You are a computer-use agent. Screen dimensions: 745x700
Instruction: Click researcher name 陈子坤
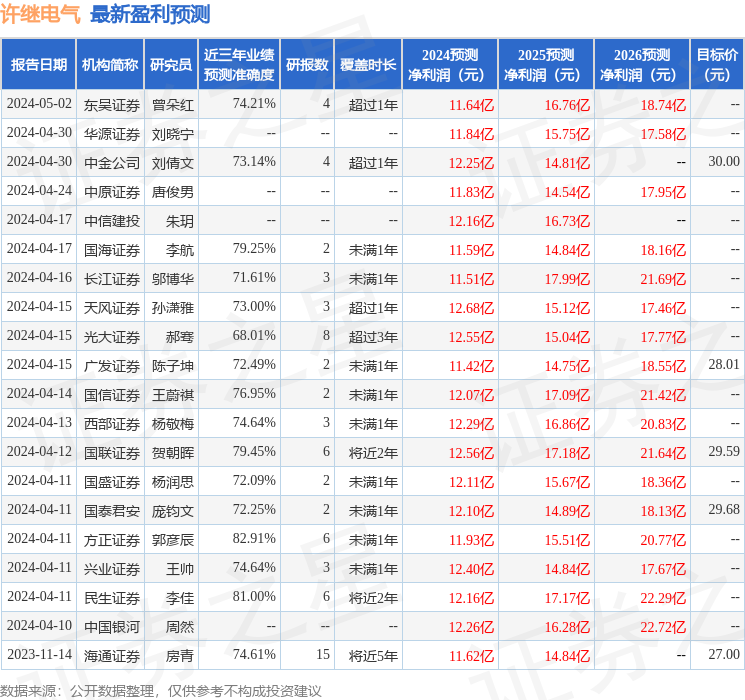172,366
